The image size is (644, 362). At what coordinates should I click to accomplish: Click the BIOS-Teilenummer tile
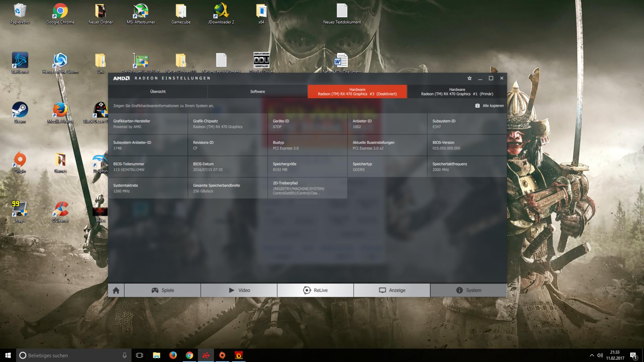[x=148, y=167]
